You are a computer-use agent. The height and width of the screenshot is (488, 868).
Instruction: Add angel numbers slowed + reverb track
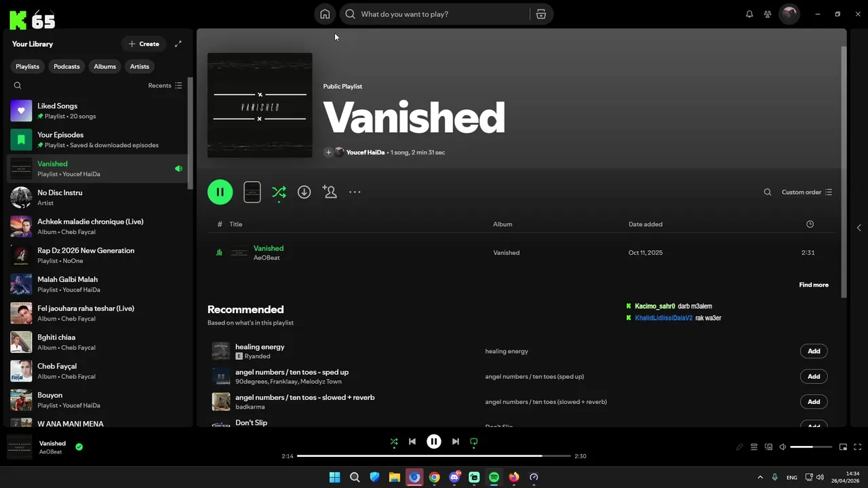pyautogui.click(x=814, y=402)
